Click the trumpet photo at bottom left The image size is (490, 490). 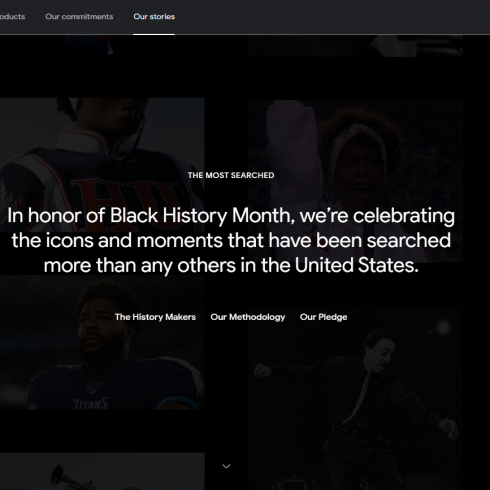(102, 471)
